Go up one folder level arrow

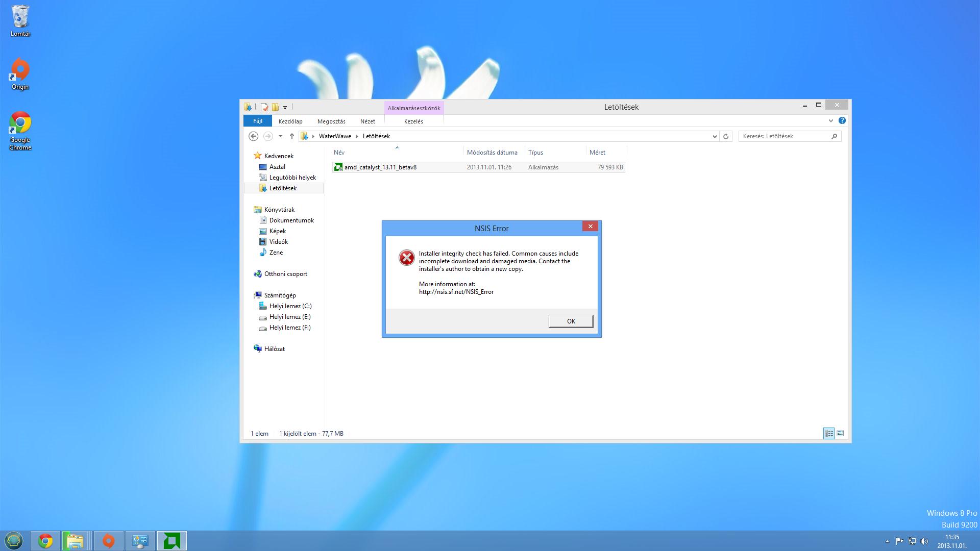coord(291,136)
